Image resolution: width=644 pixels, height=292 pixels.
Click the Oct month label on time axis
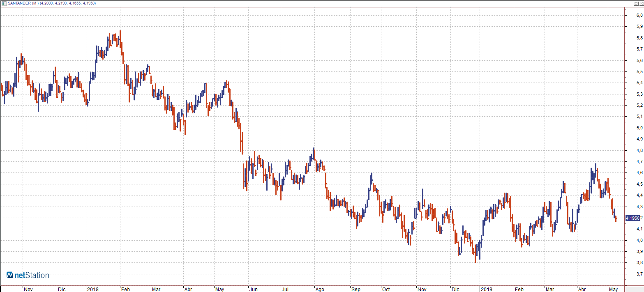click(x=386, y=289)
